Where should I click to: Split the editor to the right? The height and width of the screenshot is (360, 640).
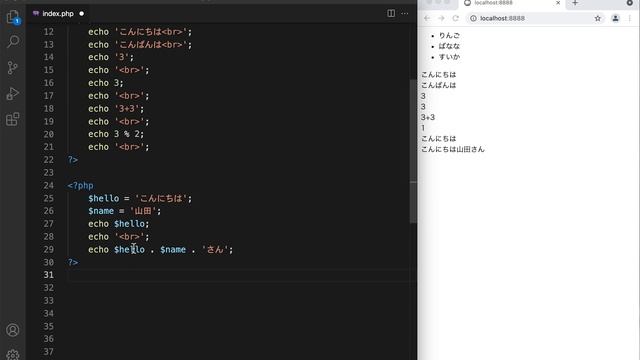(x=391, y=13)
